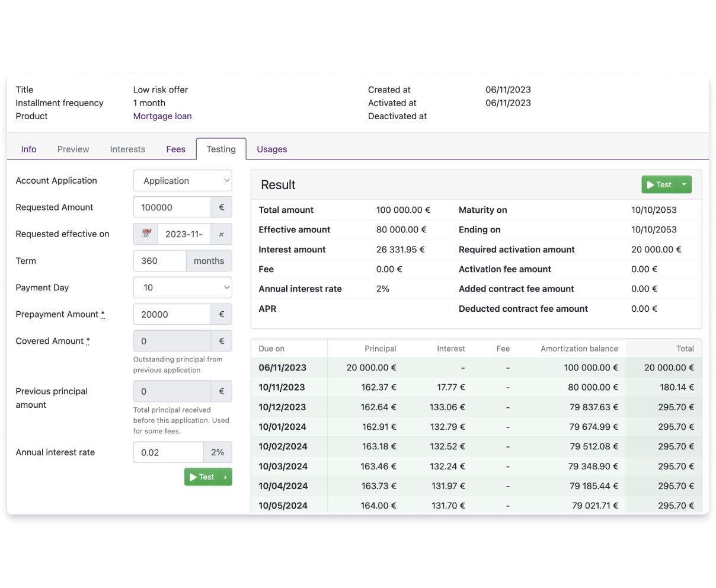Viewport: 716px width, 588px height.
Task: Expand the Payment Day dropdown
Action: (183, 287)
